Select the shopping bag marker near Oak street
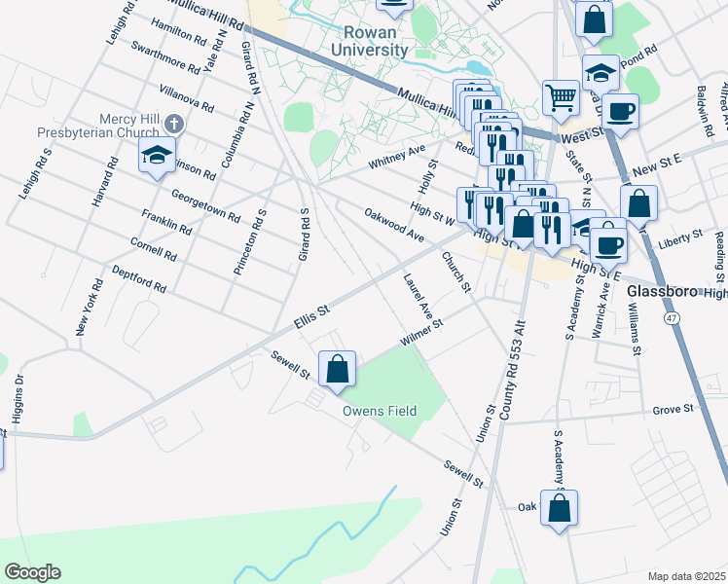The image size is (728, 584). pos(559,508)
